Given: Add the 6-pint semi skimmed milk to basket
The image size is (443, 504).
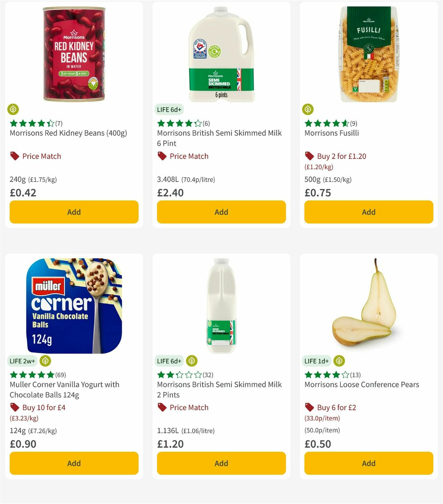Looking at the screenshot, I should 221,212.
